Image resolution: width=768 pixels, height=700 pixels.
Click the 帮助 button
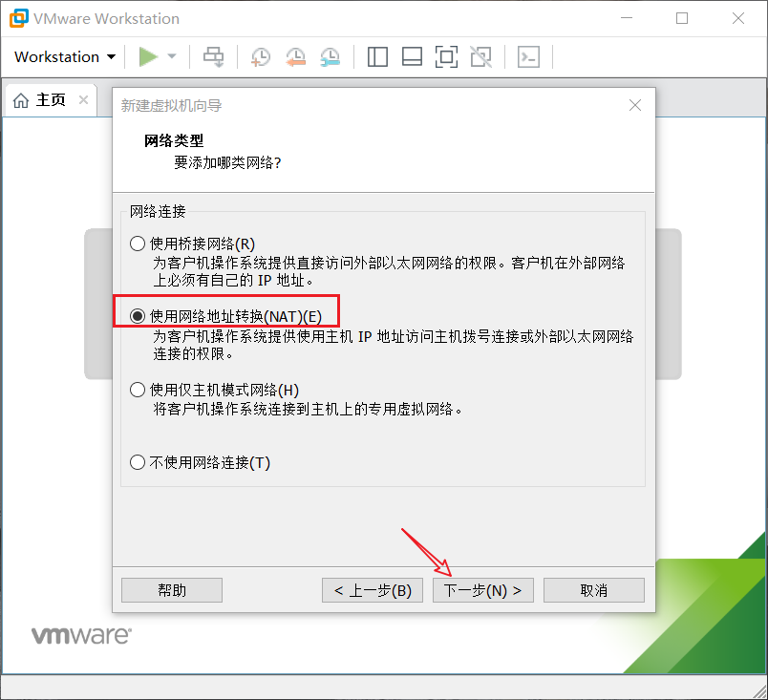172,590
